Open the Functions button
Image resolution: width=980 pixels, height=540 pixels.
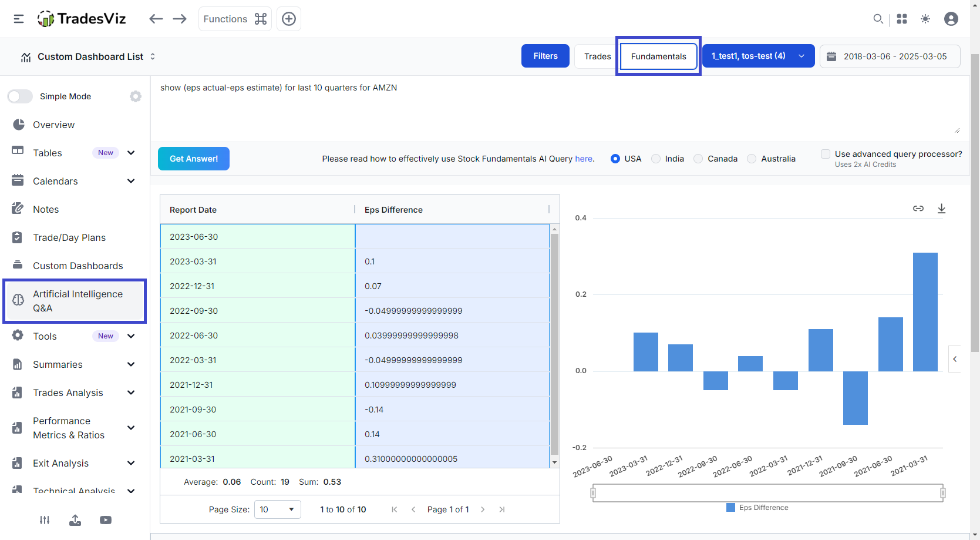click(x=235, y=19)
